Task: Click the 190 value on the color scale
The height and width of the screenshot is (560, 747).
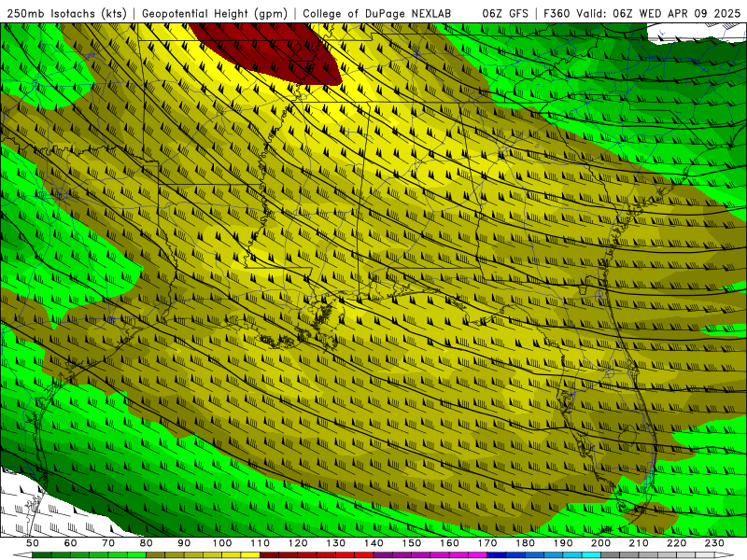Action: 563,543
